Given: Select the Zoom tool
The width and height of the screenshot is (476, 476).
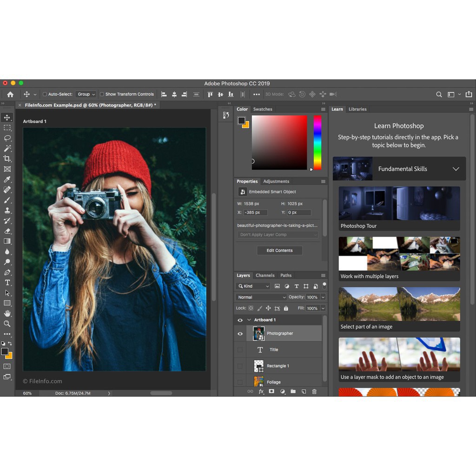Looking at the screenshot, I should (7, 324).
